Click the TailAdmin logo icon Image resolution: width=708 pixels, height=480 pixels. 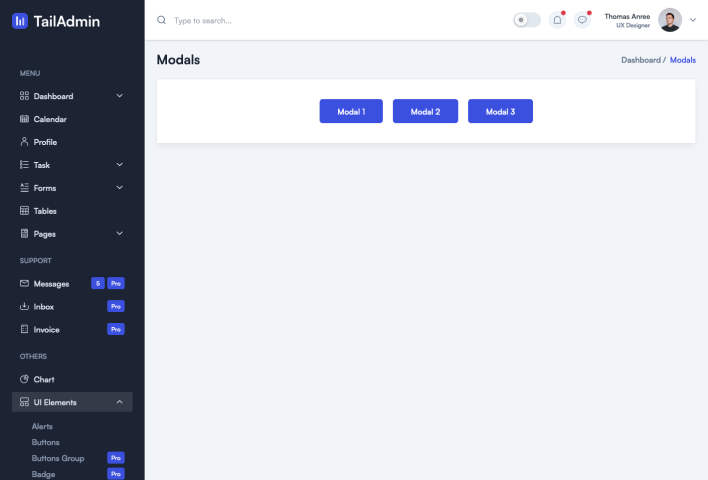tap(20, 21)
